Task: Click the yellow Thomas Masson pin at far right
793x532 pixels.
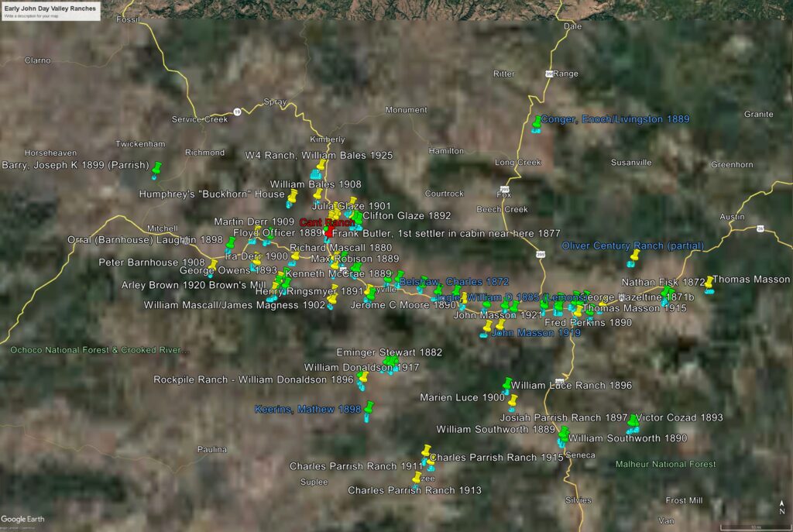Action: point(709,282)
